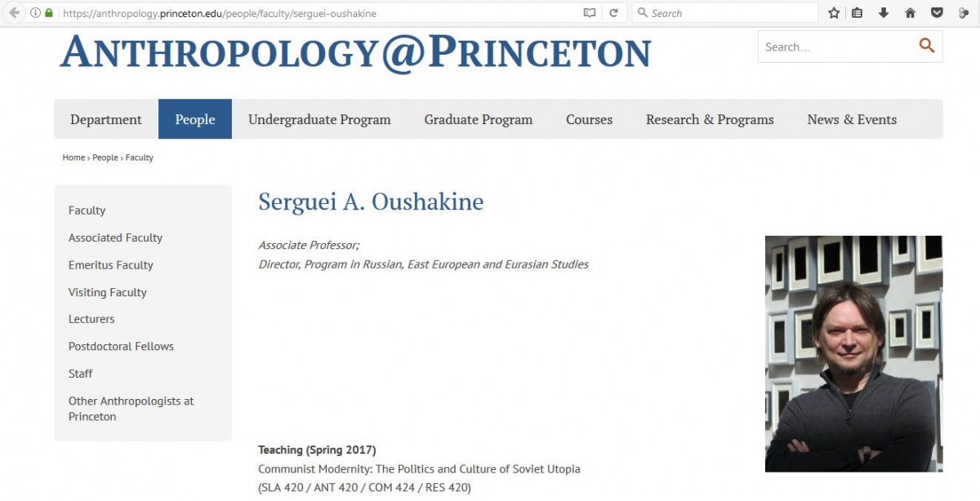Image resolution: width=980 pixels, height=501 pixels.
Task: Toggle reader view next to address bar
Action: pyautogui.click(x=590, y=12)
